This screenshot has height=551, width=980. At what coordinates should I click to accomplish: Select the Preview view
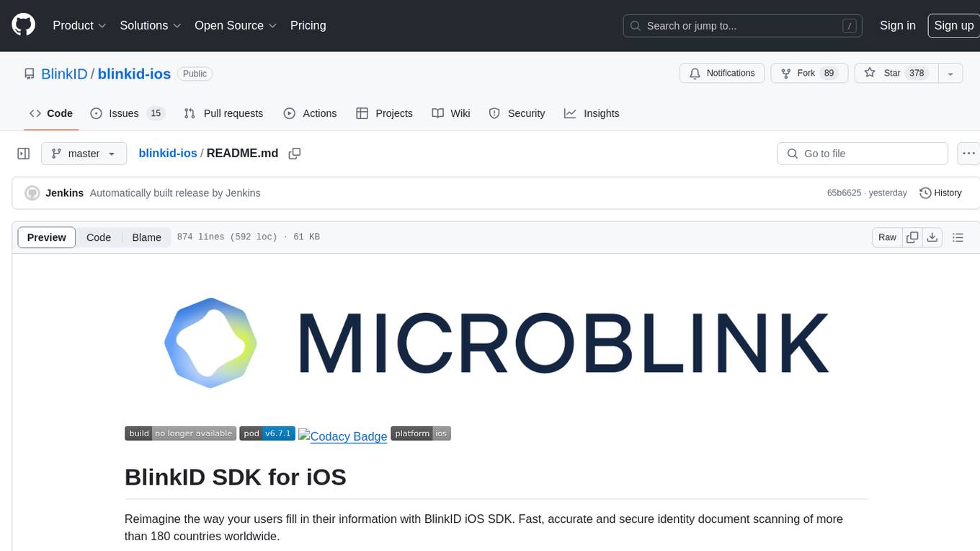pyautogui.click(x=47, y=237)
